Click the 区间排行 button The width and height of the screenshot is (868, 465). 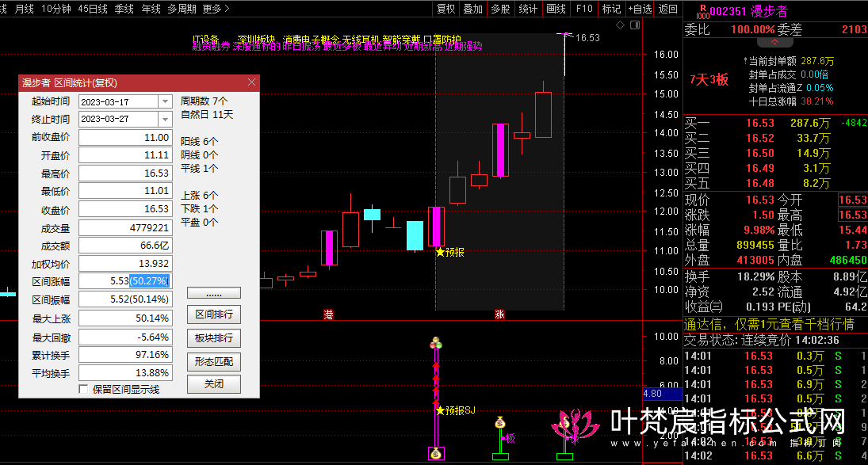[x=214, y=314]
